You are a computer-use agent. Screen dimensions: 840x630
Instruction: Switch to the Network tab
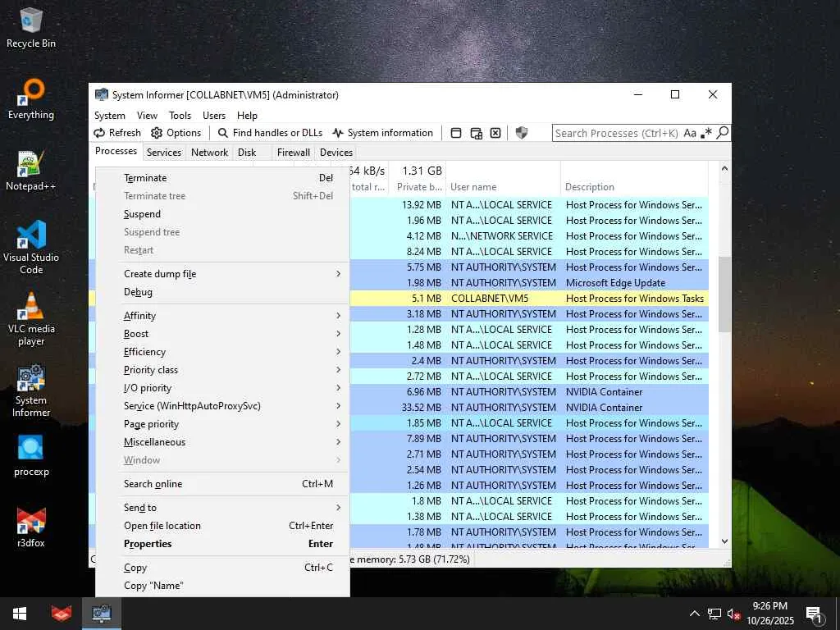209,152
